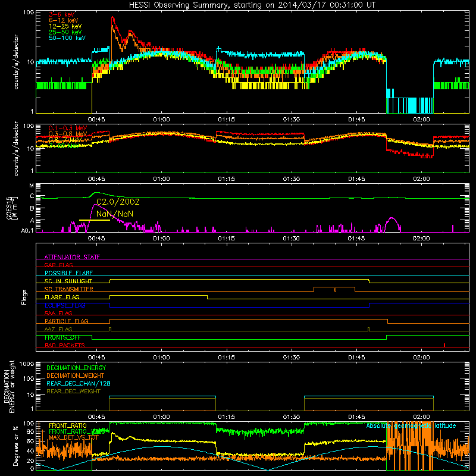Viewport: 476px width, 476px height.
Task: Click the Degrees or % axis label
Action: pos(15,446)
